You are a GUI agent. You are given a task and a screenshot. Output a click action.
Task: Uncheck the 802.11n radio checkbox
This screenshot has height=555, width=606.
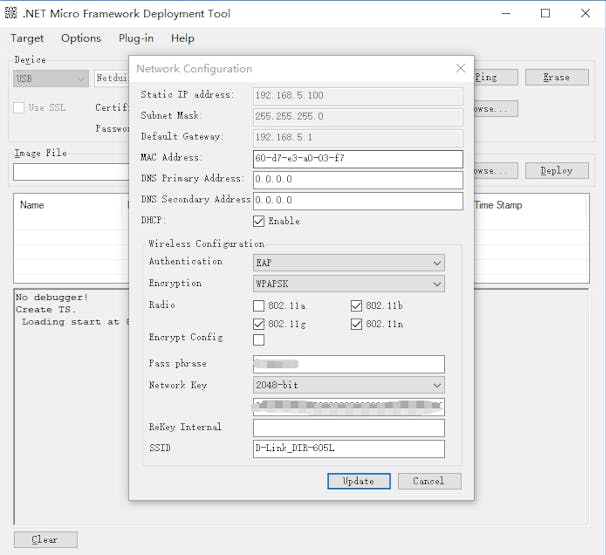356,324
